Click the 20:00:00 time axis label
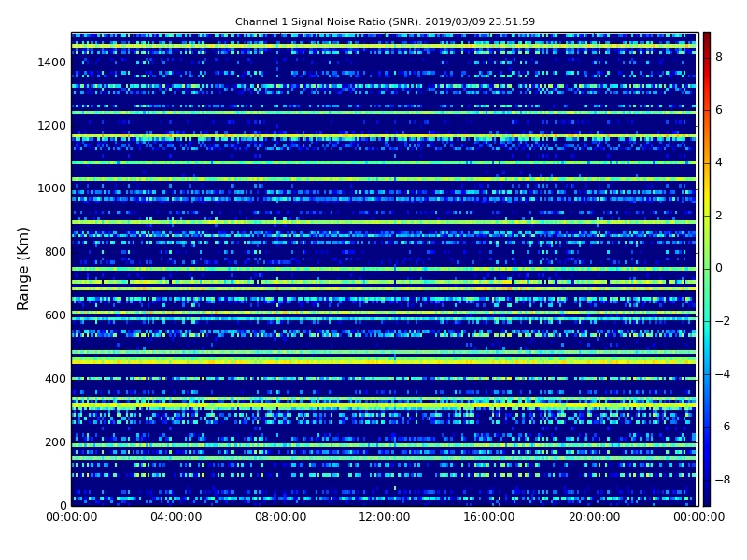The width and height of the screenshot is (747, 560). pos(594,517)
